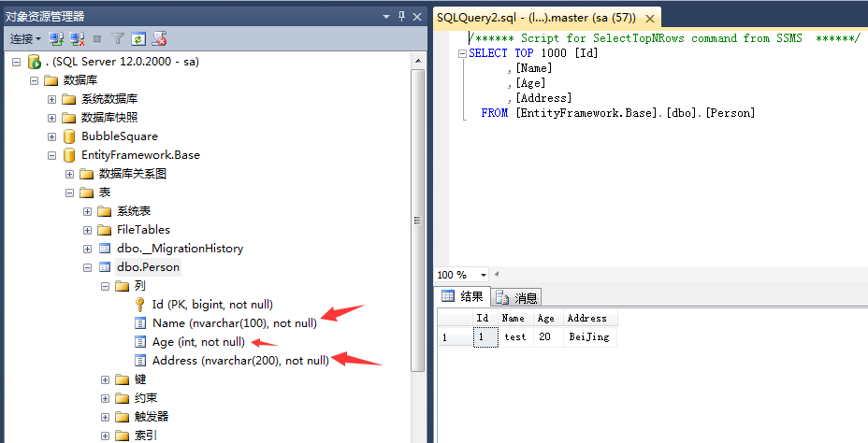Viewport: 868px width, 443px height.
Task: Click the connect Object Explorer toolbar icon
Action: (56, 38)
